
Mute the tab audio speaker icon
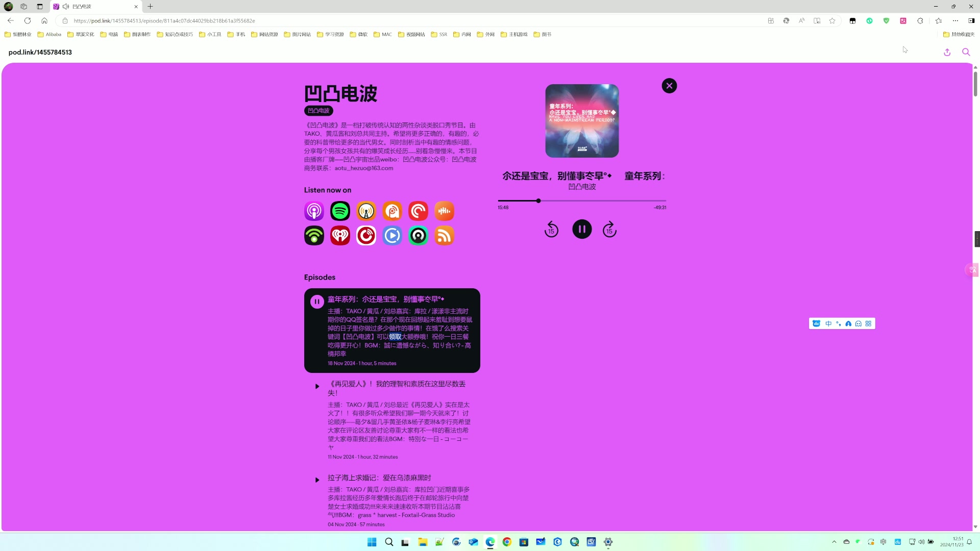click(66, 7)
